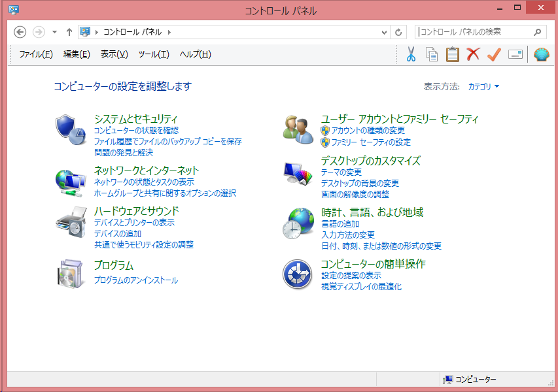The image size is (558, 392).
Task: Click the Back navigation arrow
Action: (20, 32)
